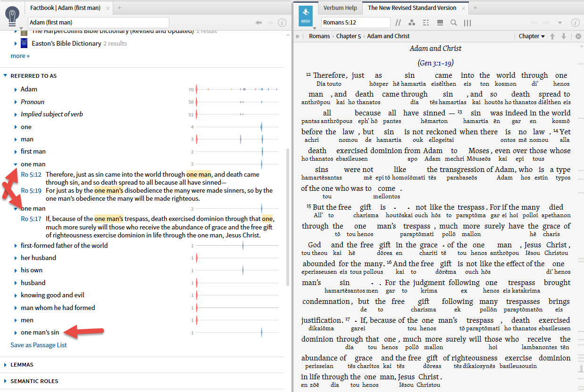Open the Ro 5:19 reference link
Screen dimensions: 584x392
pyautogui.click(x=31, y=190)
